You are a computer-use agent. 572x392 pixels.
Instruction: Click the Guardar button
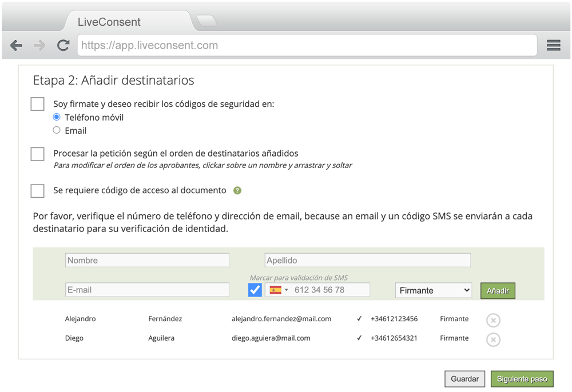point(464,379)
